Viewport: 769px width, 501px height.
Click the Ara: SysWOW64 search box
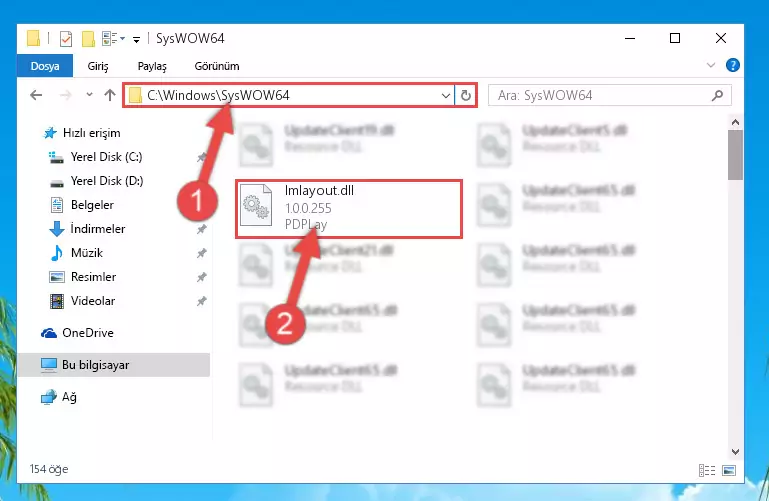tap(610, 95)
